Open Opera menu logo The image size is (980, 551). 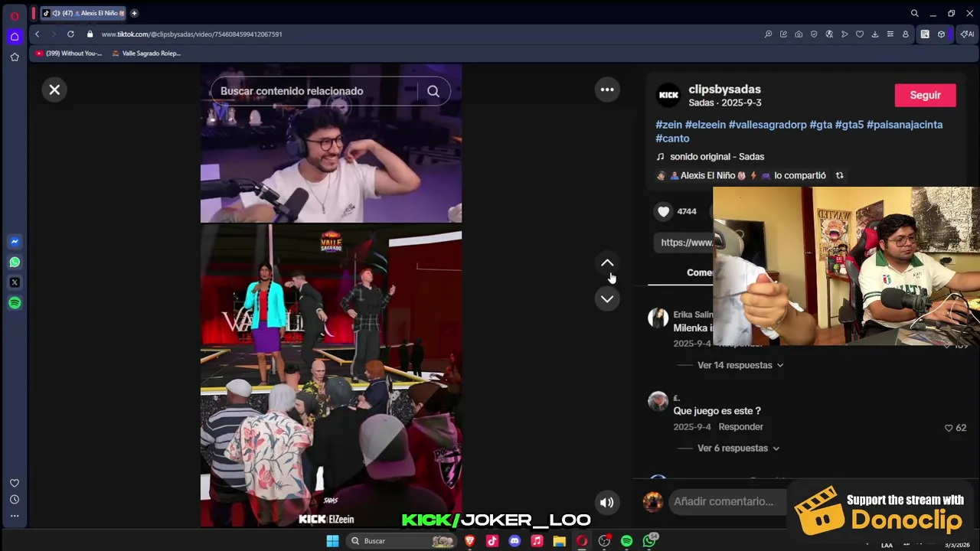(x=15, y=15)
